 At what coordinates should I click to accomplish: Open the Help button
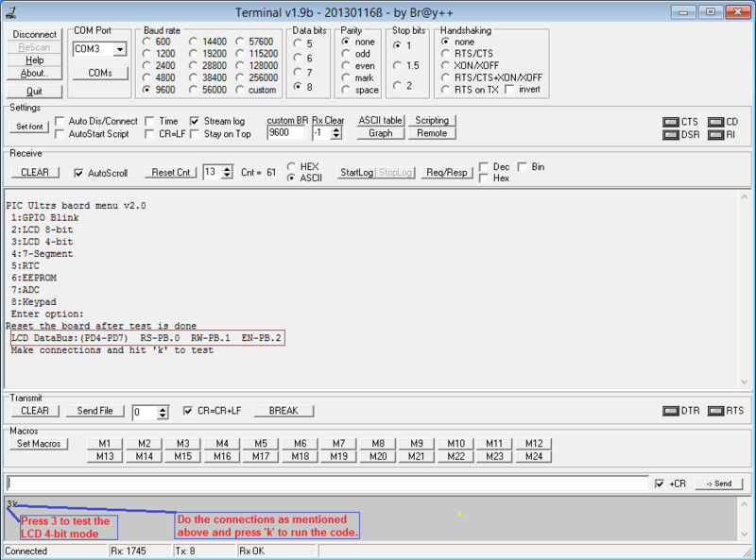(35, 60)
